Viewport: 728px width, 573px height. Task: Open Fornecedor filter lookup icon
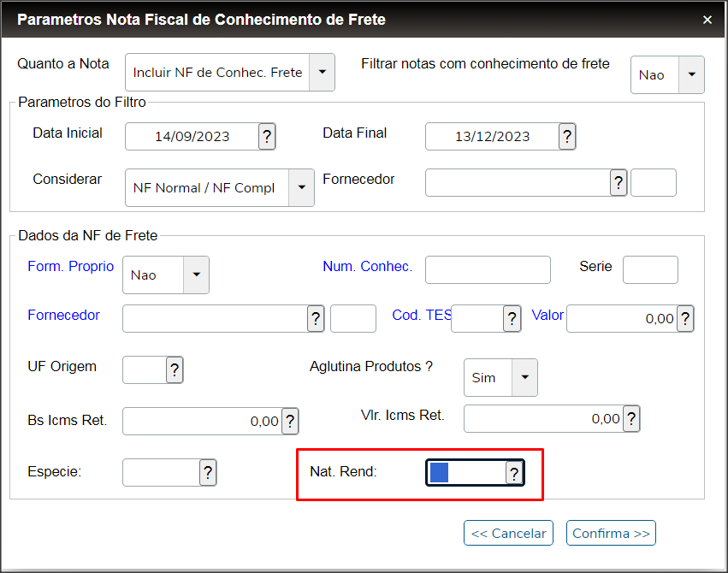point(619,182)
